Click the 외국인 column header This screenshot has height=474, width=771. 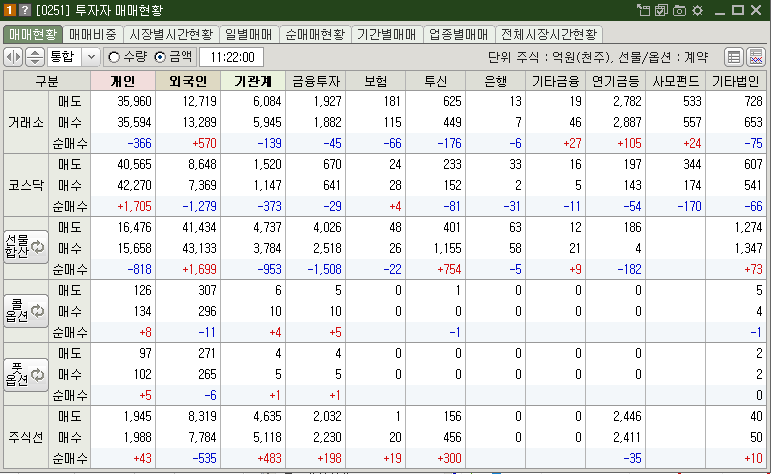click(188, 81)
